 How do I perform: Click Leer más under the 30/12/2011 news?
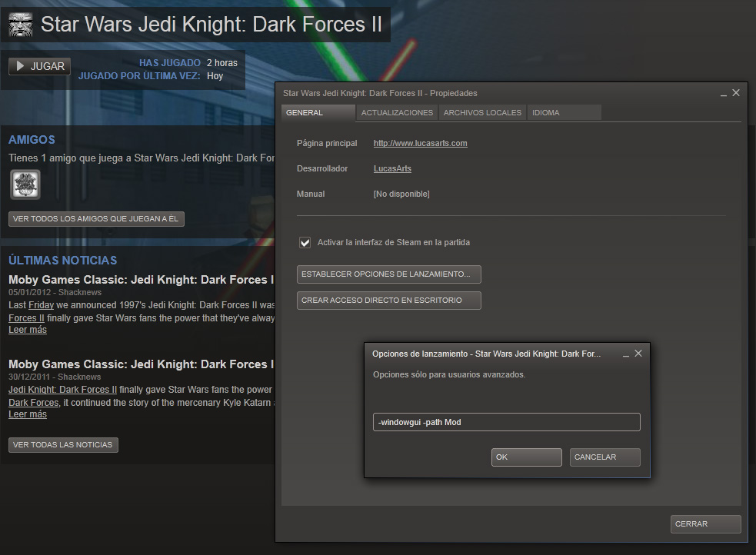coord(28,414)
